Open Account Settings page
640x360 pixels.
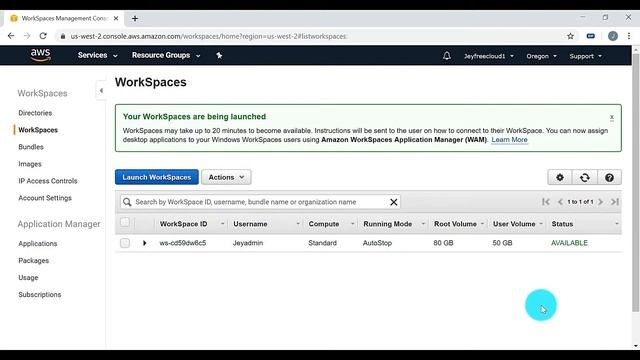[x=45, y=198]
